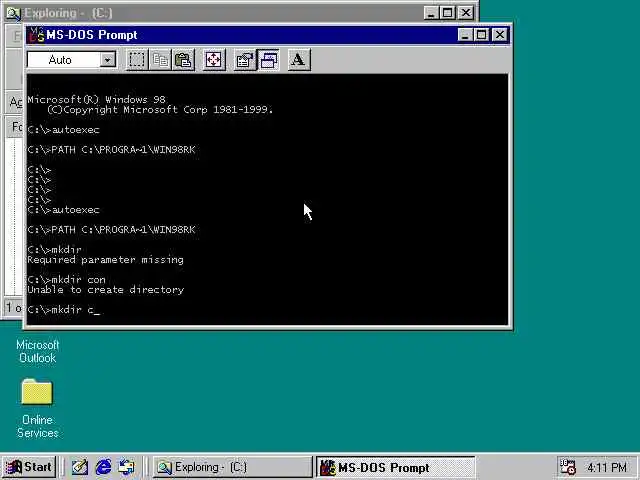Click the 4:11 PM clock
This screenshot has height=480, width=640.
click(x=607, y=467)
